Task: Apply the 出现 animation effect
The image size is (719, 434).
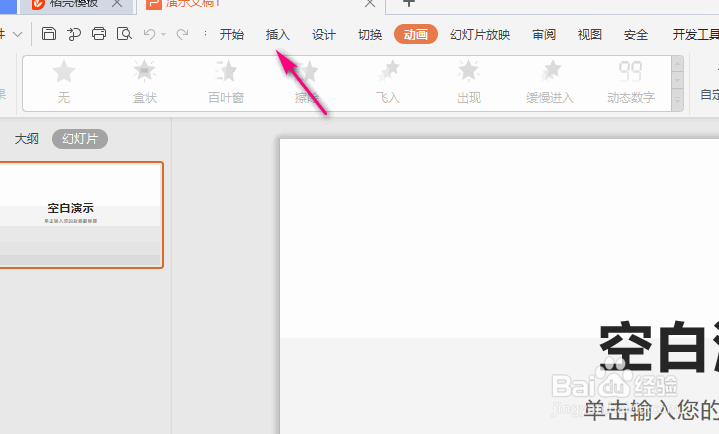Action: point(469,83)
